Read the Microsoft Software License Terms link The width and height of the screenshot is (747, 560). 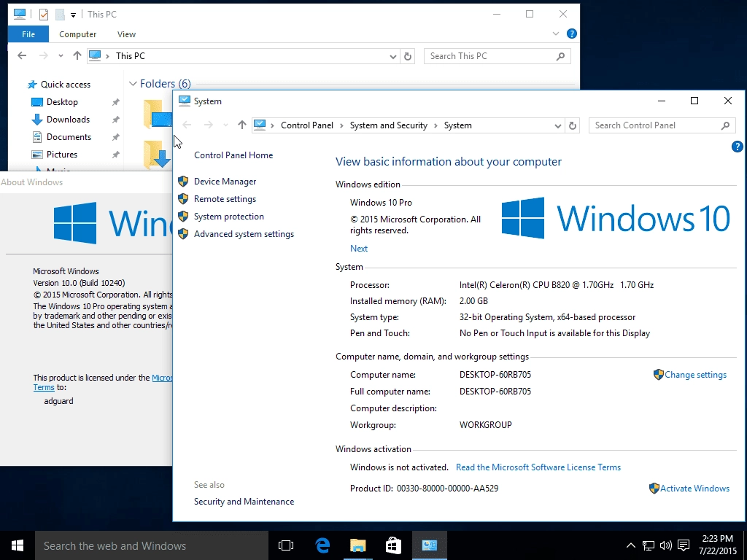[x=538, y=467]
